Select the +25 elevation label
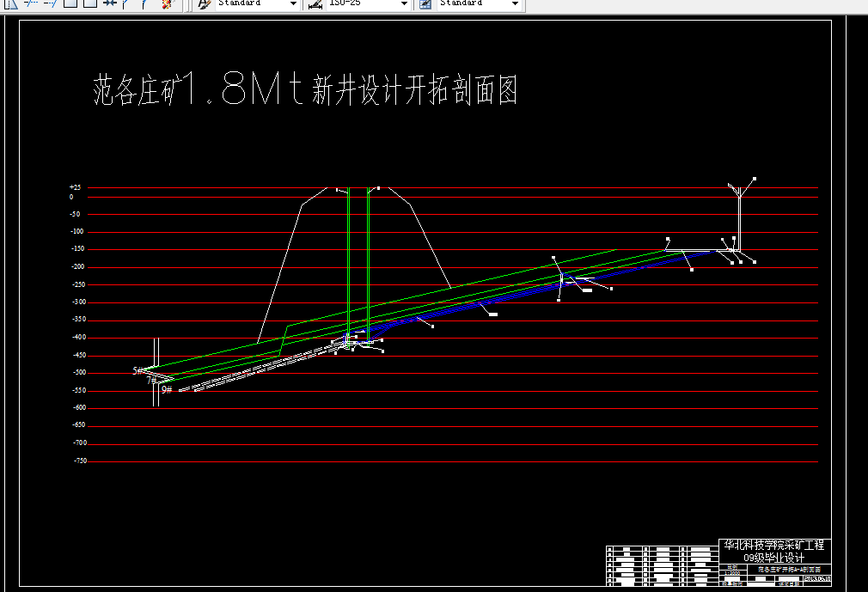 (x=75, y=187)
